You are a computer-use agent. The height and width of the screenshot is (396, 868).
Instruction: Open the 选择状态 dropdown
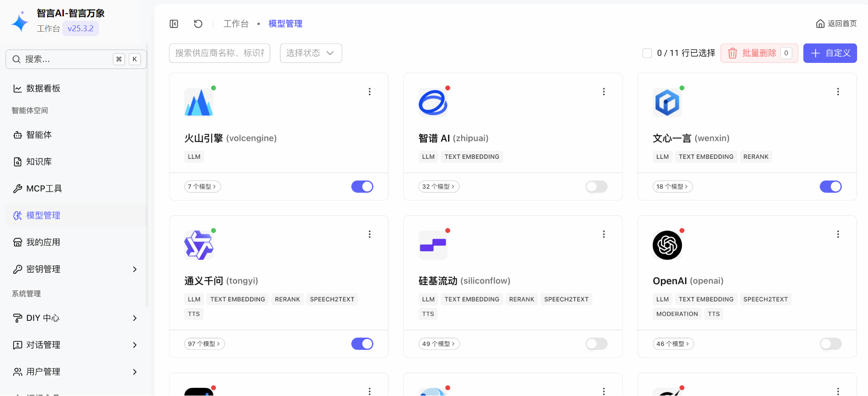pos(311,53)
